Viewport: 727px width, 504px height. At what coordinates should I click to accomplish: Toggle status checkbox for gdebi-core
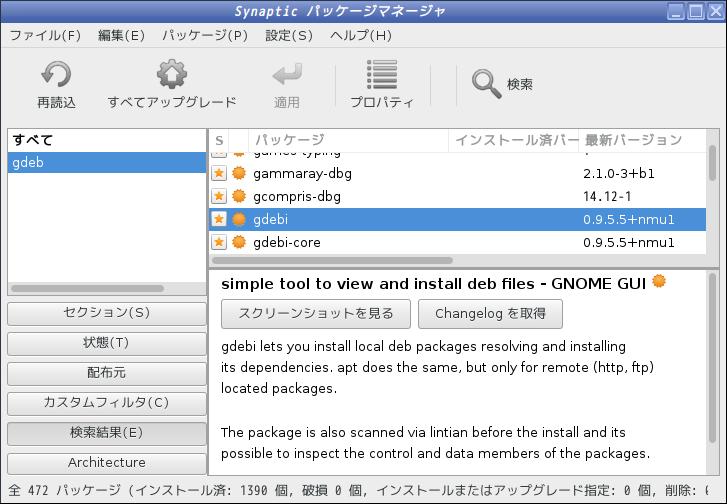pos(219,242)
